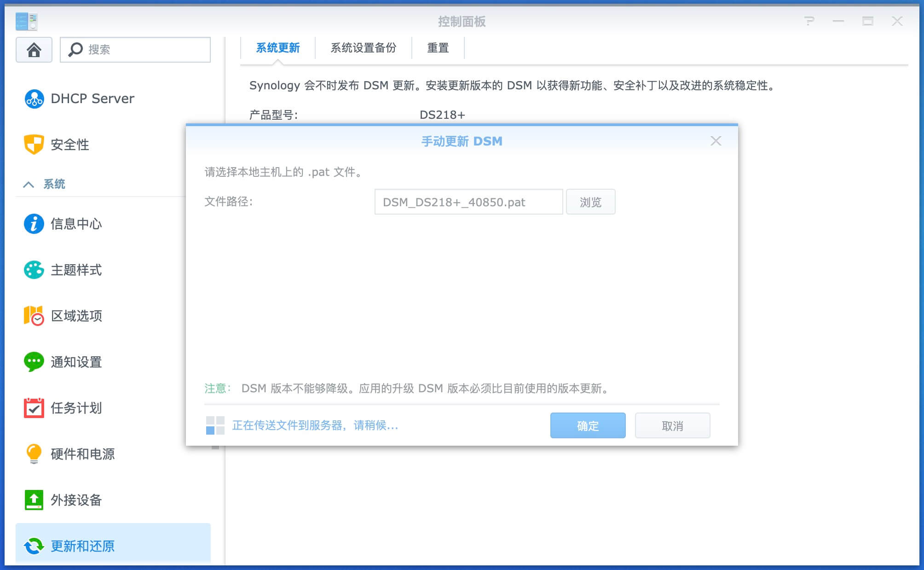This screenshot has width=924, height=570.
Task: Click the Control Panel app icon in title bar
Action: coord(27,21)
